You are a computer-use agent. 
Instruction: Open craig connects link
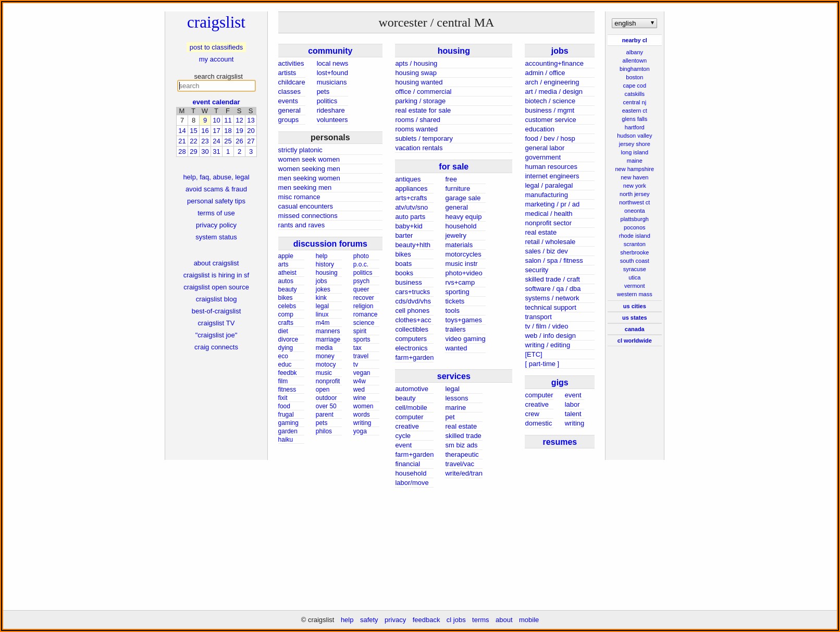216,347
